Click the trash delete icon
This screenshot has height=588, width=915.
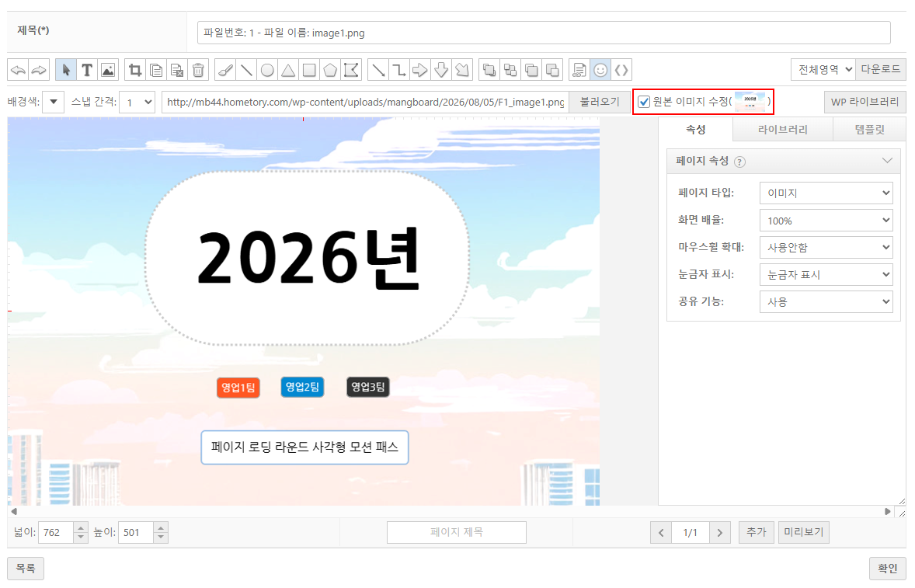pyautogui.click(x=198, y=70)
